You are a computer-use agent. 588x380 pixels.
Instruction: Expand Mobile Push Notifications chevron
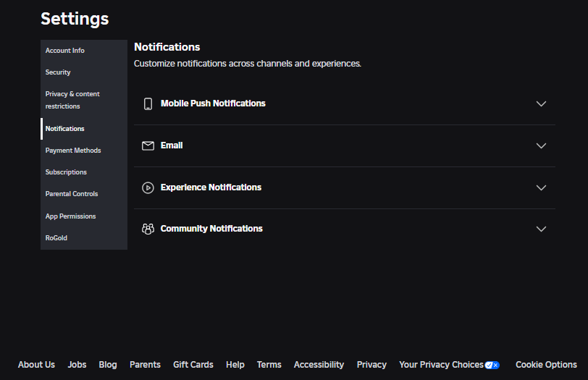[541, 104]
